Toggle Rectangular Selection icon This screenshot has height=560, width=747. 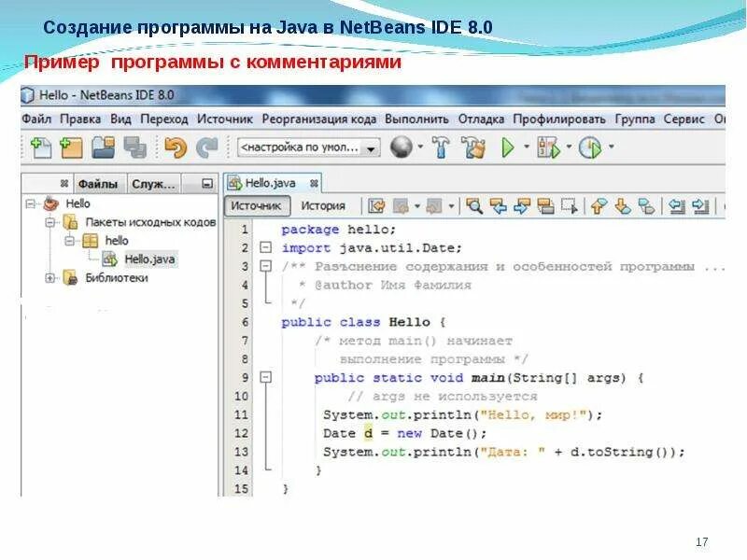tap(570, 206)
